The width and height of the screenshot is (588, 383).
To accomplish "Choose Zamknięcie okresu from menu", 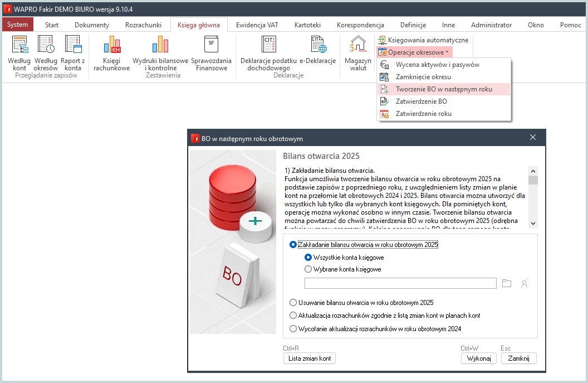I will pos(423,77).
